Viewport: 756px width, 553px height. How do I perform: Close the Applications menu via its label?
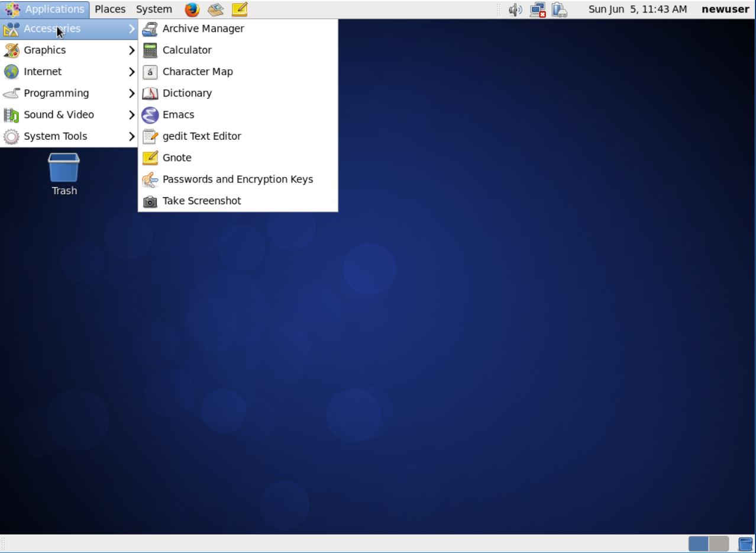pos(54,9)
